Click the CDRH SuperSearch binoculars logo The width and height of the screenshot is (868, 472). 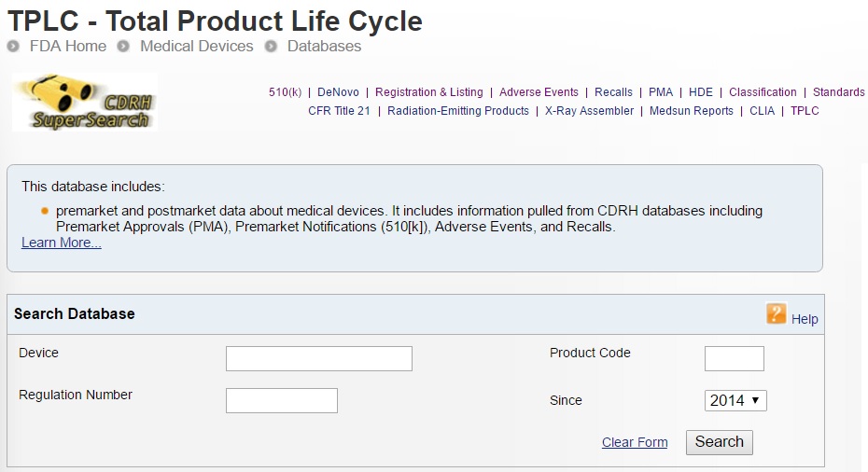[x=85, y=103]
